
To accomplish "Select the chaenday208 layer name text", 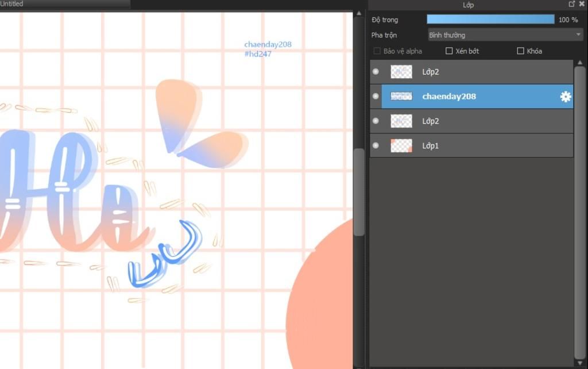I will pos(449,97).
